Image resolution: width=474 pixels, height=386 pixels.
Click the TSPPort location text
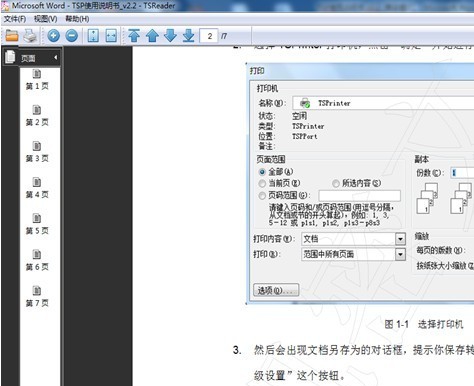[305, 136]
